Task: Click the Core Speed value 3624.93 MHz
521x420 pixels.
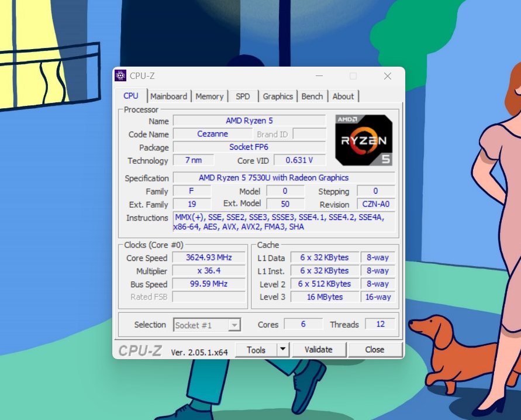Action: 209,257
